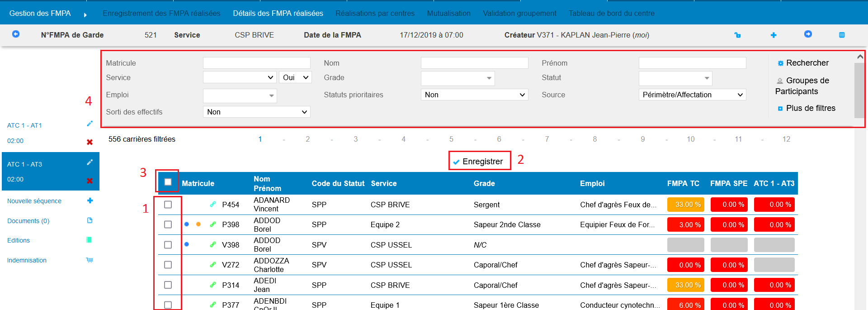This screenshot has width=868, height=310.
Task: Switch to Tableau de bord du centre
Action: pyautogui.click(x=611, y=13)
